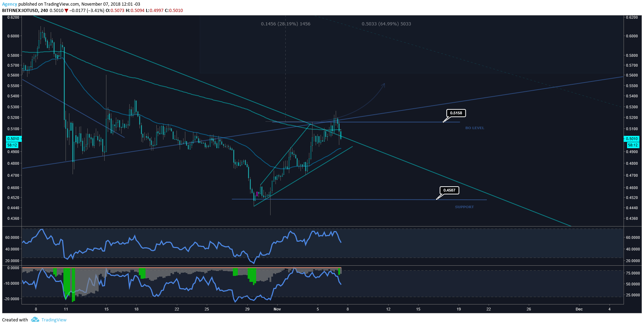
Task: Click the 0.4360 price label on right axis
Action: (x=632, y=218)
